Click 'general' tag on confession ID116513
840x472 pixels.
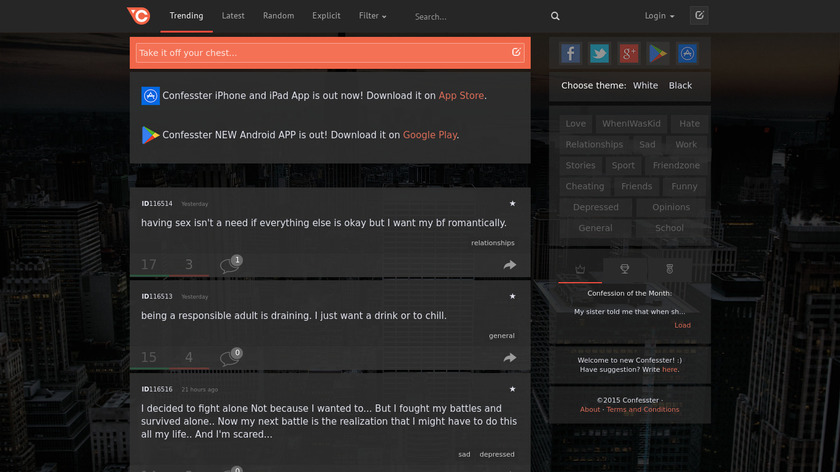(501, 335)
